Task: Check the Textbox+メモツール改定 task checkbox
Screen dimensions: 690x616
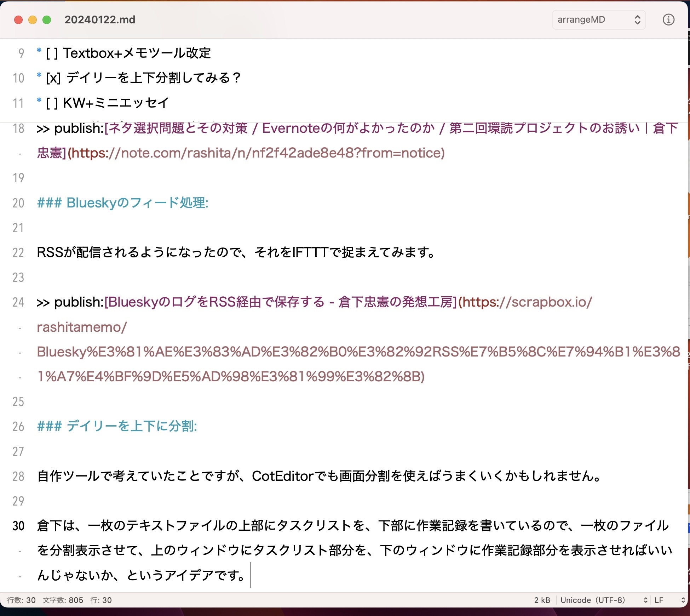Action: tap(52, 53)
